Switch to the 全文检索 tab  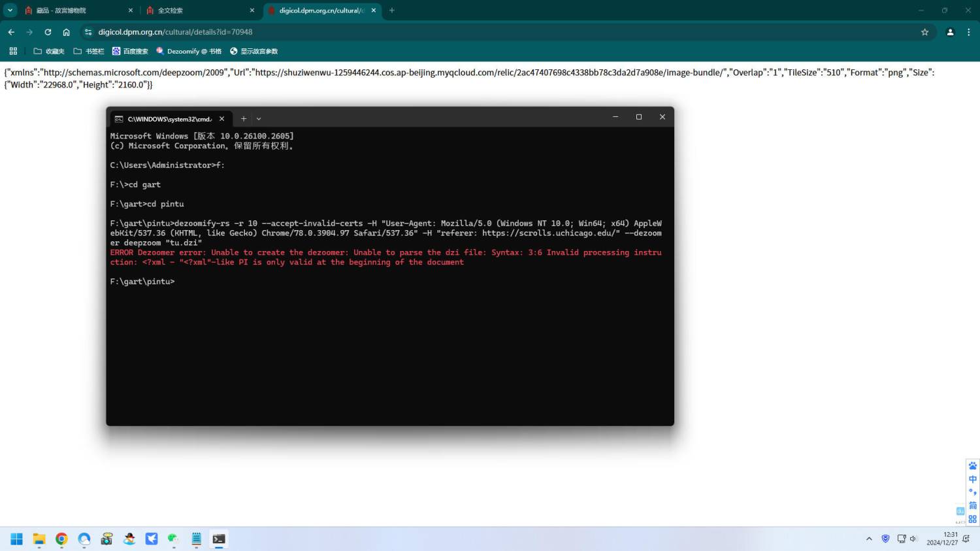195,10
